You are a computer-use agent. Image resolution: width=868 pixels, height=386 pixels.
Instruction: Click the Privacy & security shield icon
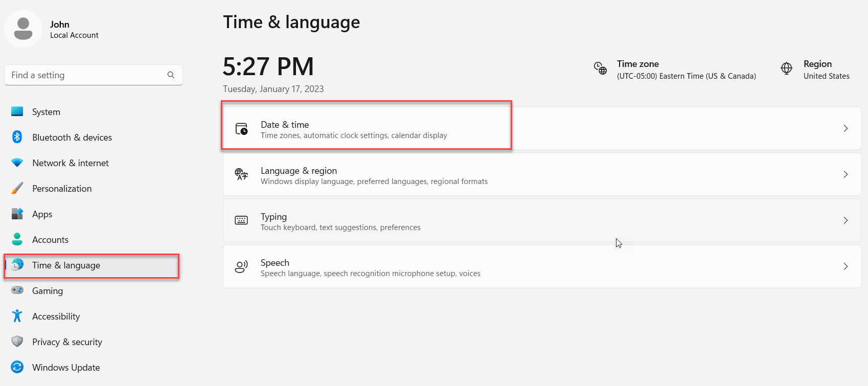pos(17,342)
